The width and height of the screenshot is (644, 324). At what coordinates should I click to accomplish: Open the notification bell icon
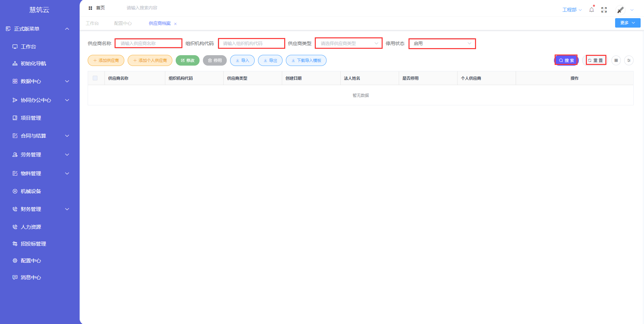tap(592, 10)
